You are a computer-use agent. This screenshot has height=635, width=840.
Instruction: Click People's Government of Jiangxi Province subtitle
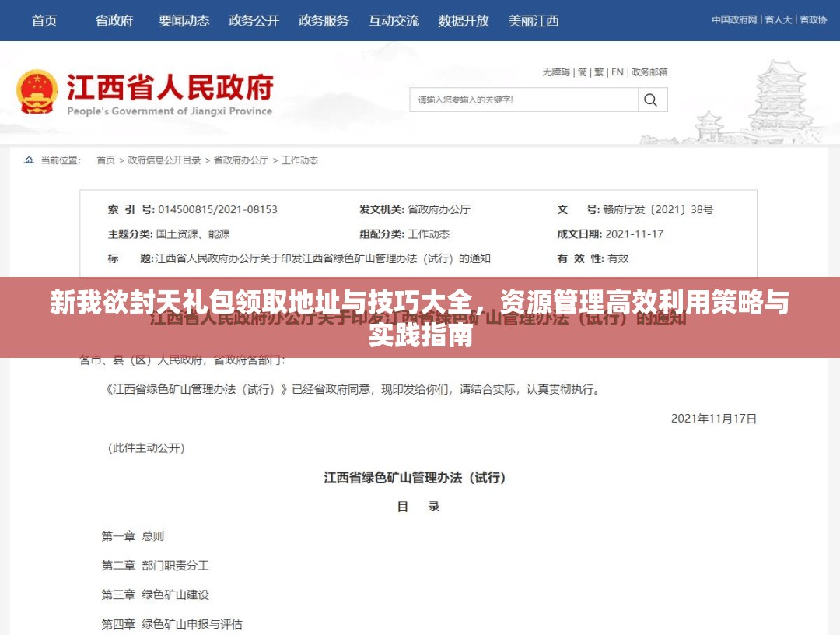point(170,111)
